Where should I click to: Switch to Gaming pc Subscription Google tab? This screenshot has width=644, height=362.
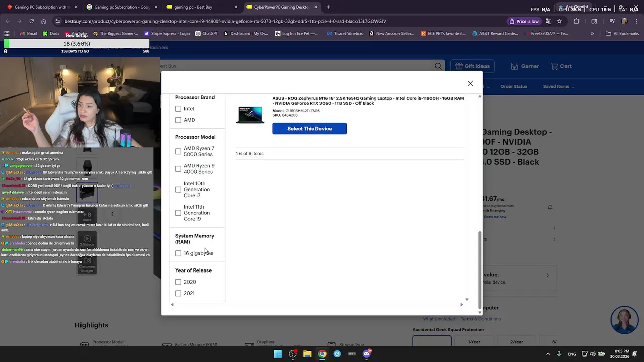coord(122,7)
